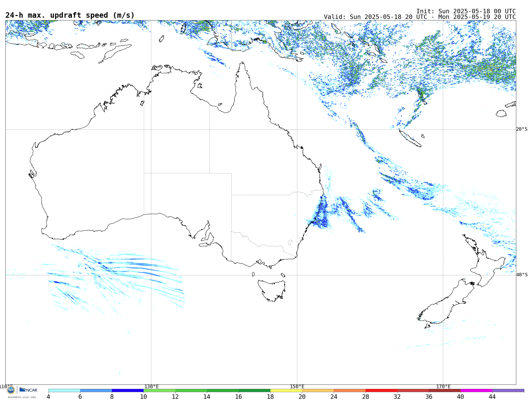Image resolution: width=532 pixels, height=400 pixels.
Task: Click colorbar tick label "18"
Action: [270, 397]
